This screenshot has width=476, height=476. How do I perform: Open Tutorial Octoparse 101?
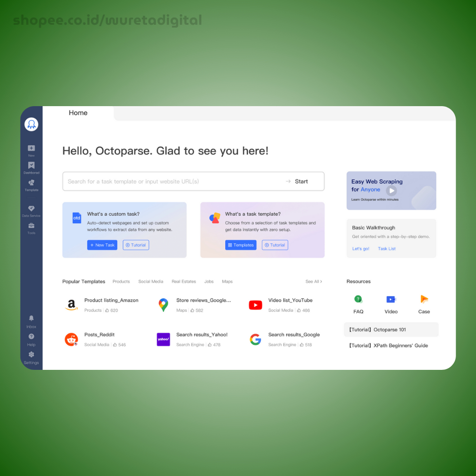[x=391, y=330]
